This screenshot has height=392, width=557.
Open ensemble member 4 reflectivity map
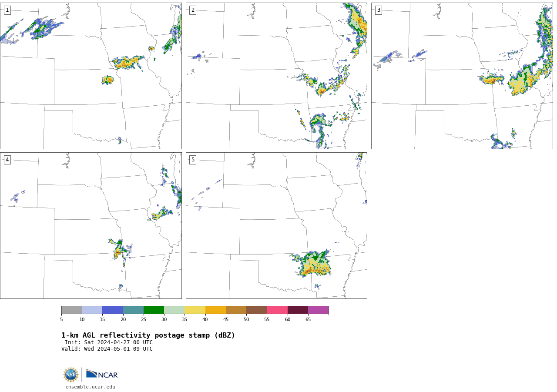coord(91,225)
